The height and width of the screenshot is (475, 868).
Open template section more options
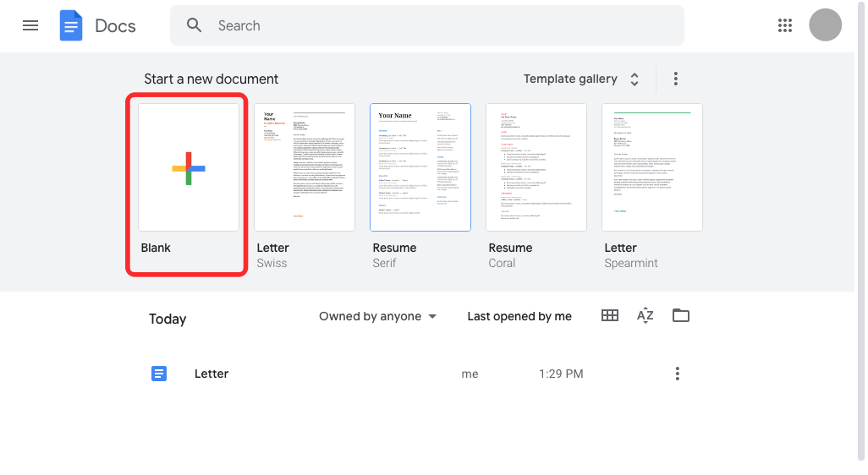pos(675,79)
